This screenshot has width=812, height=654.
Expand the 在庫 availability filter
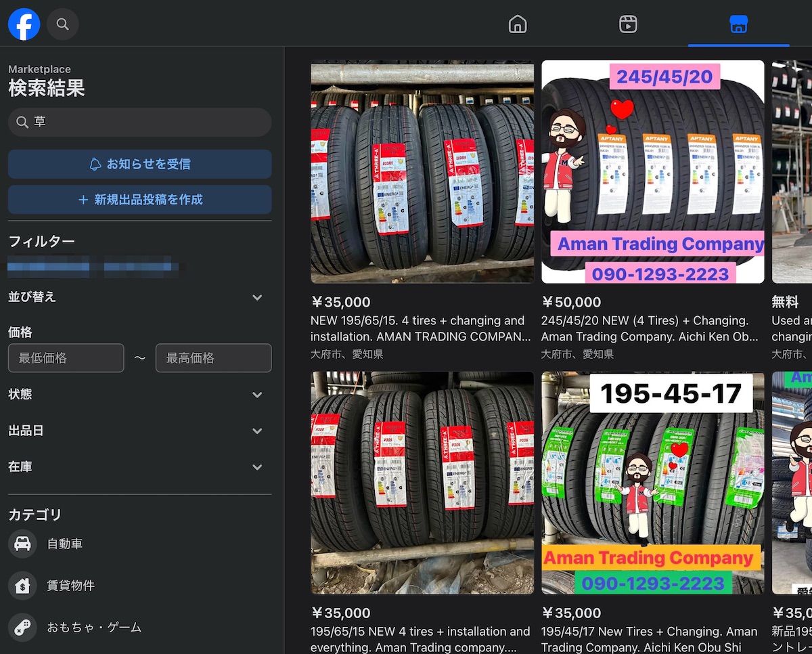[257, 467]
